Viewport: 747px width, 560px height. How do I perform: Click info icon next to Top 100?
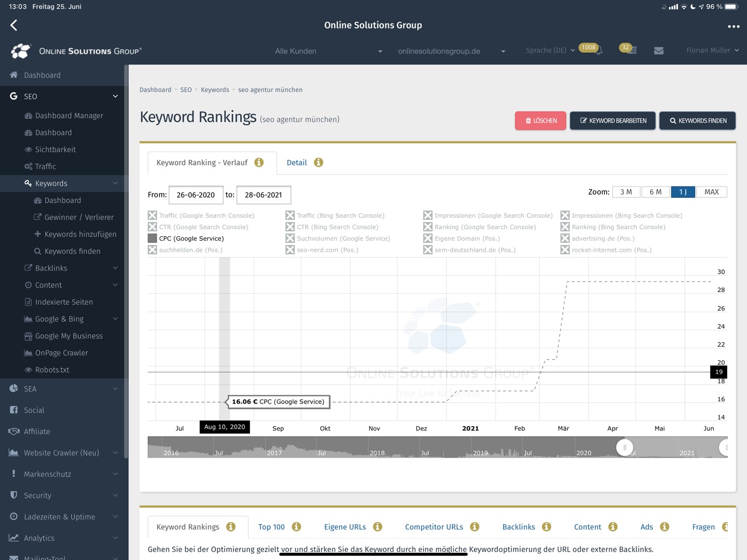[x=296, y=527]
